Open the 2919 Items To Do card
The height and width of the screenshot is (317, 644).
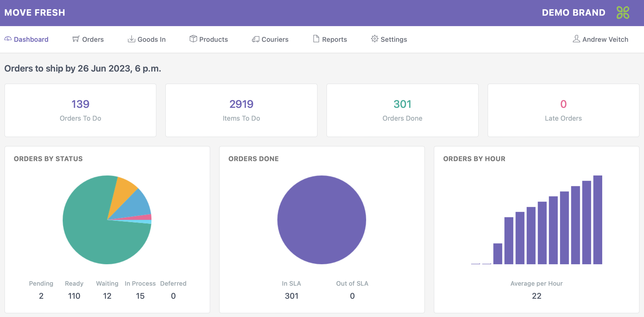(x=241, y=110)
